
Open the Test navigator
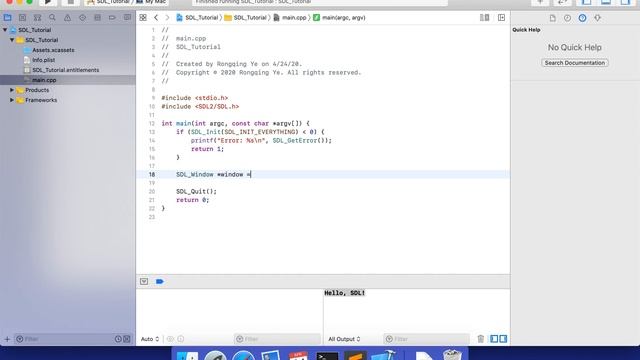(82, 18)
